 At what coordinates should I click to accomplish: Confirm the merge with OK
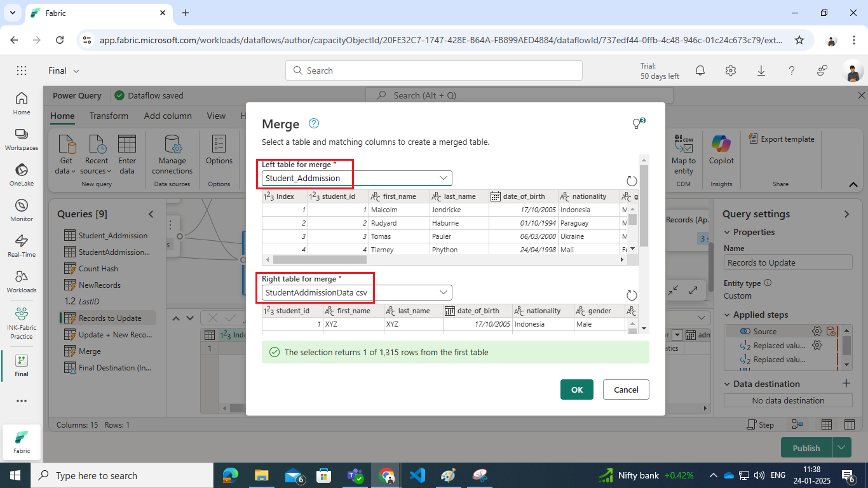point(577,390)
